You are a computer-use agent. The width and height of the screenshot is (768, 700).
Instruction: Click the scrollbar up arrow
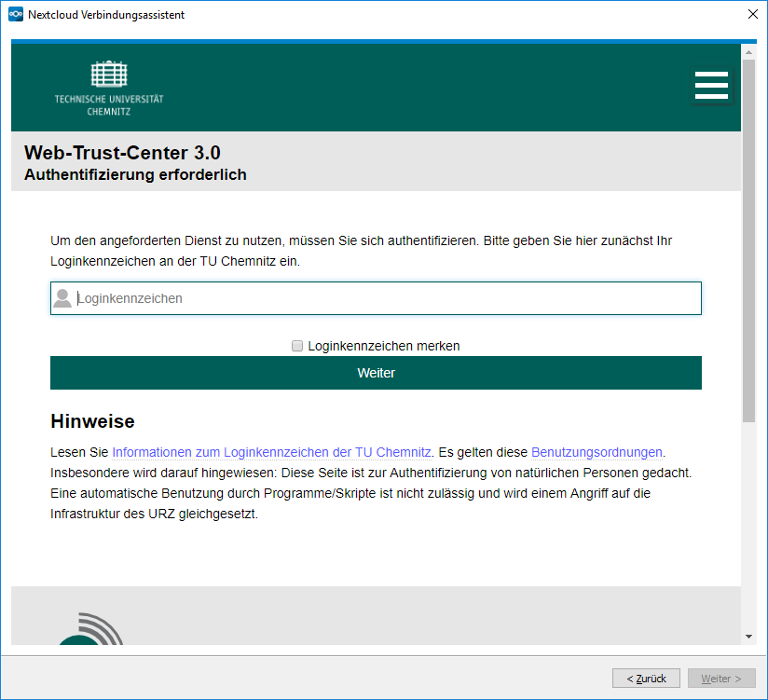(x=748, y=52)
